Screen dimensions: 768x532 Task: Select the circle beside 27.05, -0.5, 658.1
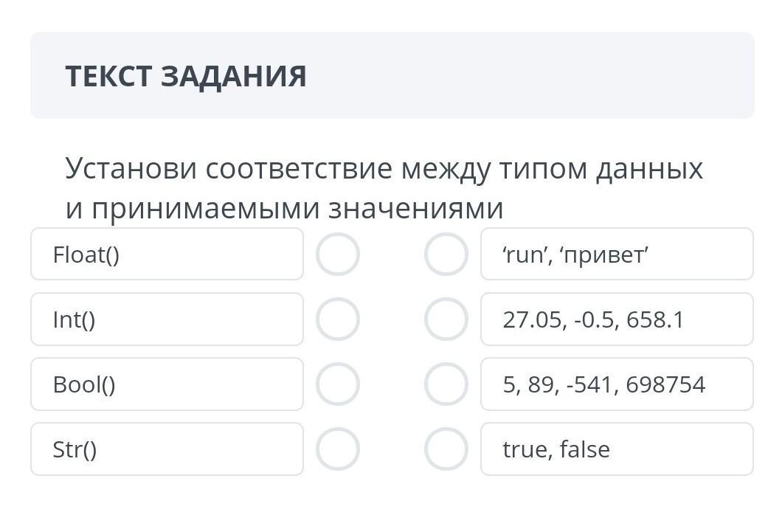click(x=446, y=319)
